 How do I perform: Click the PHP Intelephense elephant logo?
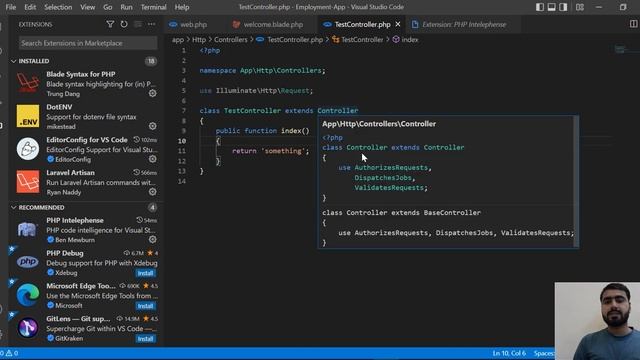click(x=28, y=229)
